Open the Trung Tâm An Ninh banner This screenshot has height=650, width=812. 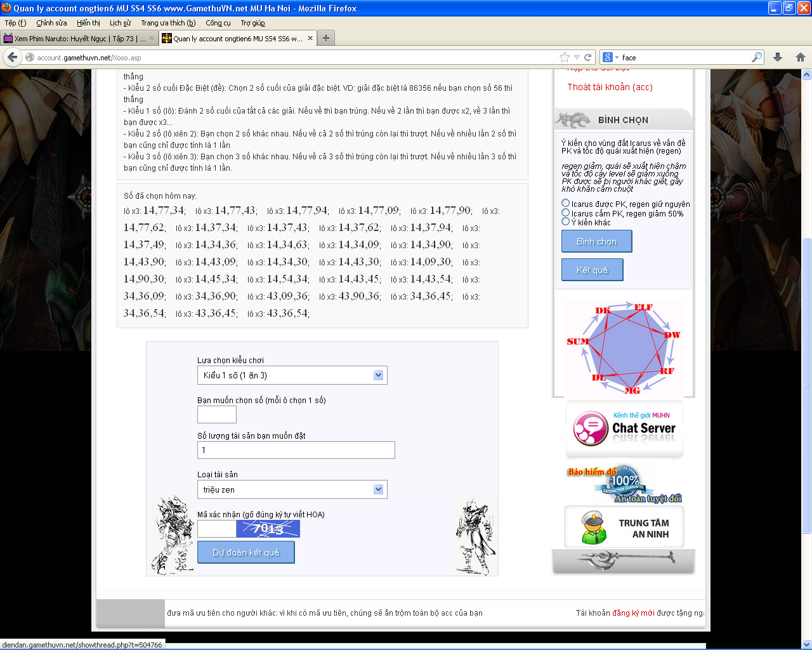click(x=624, y=527)
